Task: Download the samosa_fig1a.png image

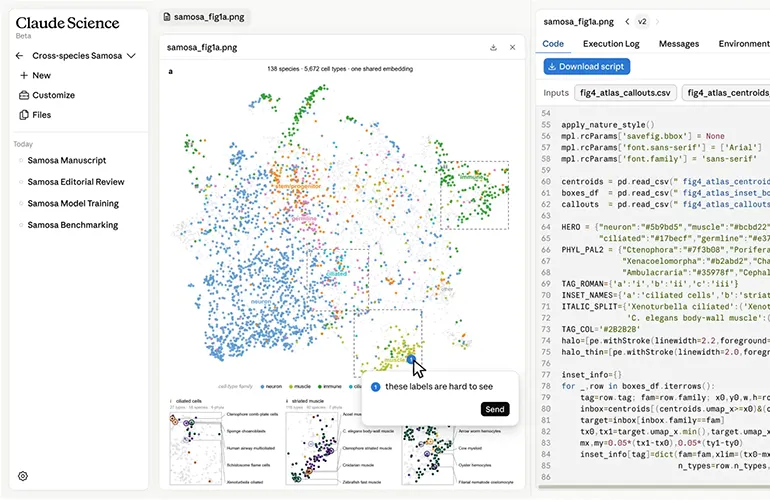Action: [x=494, y=48]
